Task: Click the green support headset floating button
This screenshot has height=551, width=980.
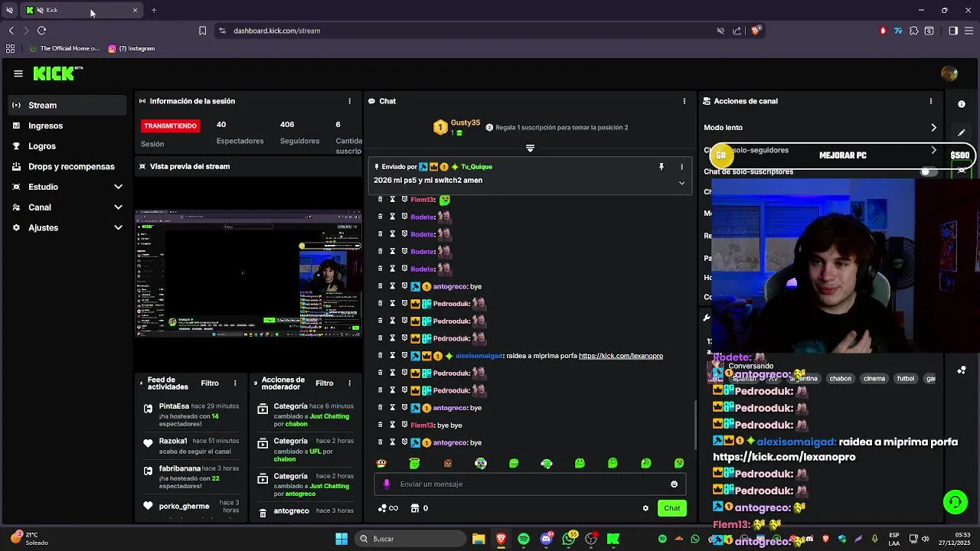Action: point(955,502)
